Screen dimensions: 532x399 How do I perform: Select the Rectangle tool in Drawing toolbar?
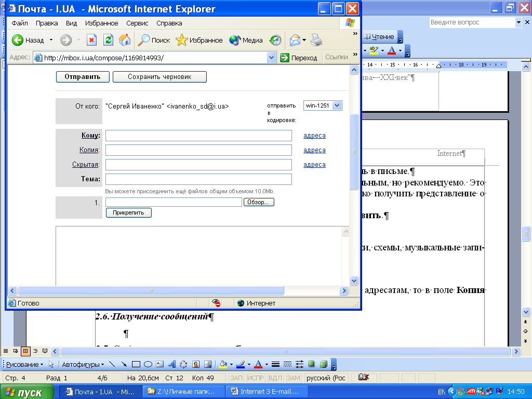(136, 364)
